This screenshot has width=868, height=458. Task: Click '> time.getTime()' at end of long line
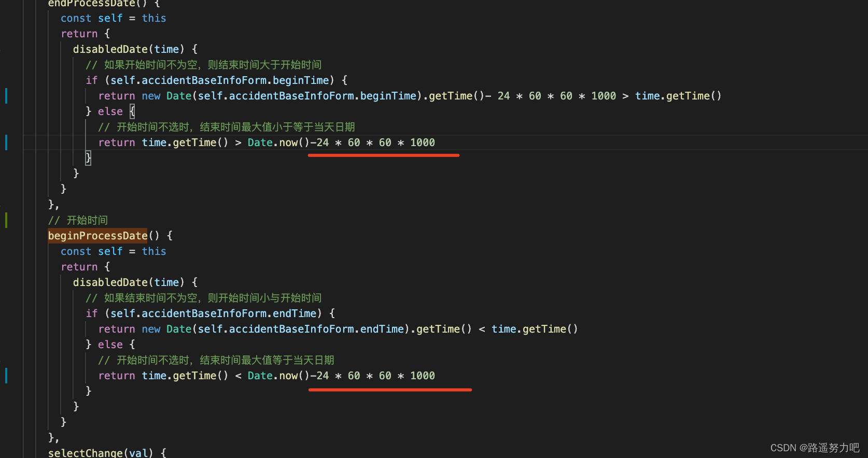(671, 96)
